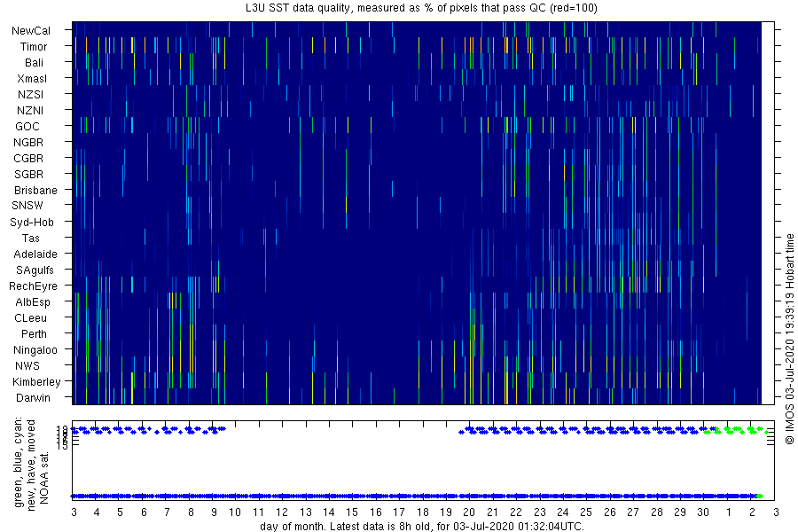Image resolution: width=798 pixels, height=532 pixels.
Task: Select day 23 tick label
Action: [539, 512]
